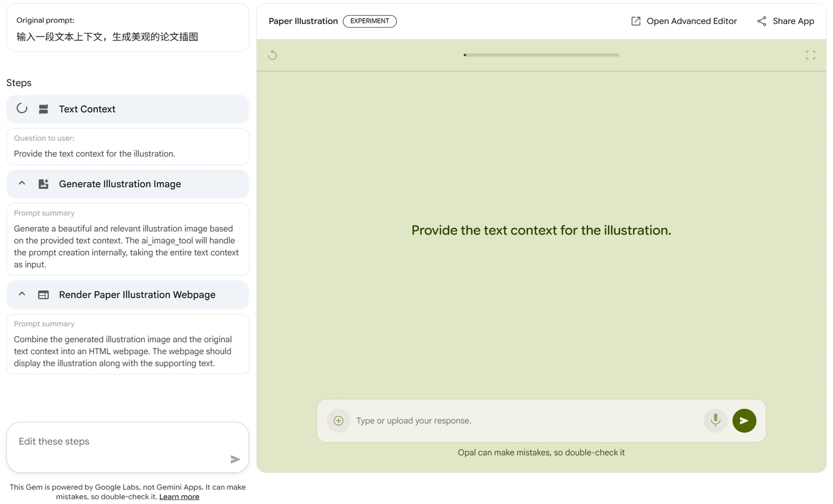Toggle fullscreen mode for the app preview

[810, 55]
